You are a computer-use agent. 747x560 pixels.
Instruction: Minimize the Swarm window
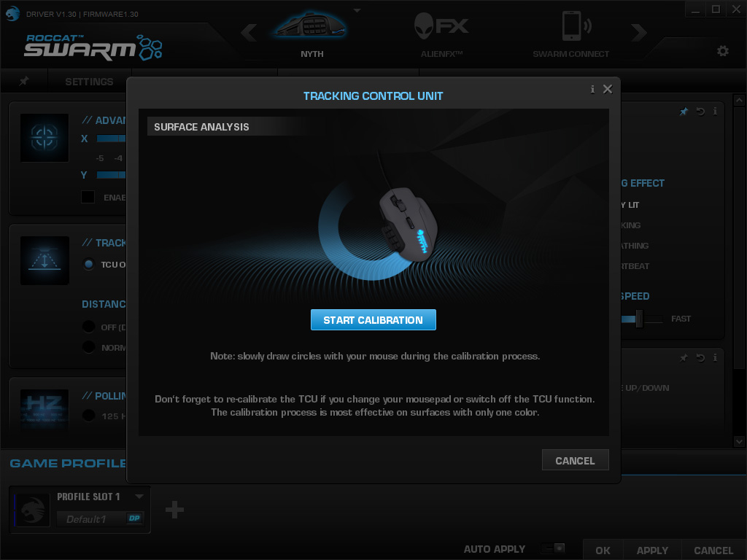pos(695,9)
